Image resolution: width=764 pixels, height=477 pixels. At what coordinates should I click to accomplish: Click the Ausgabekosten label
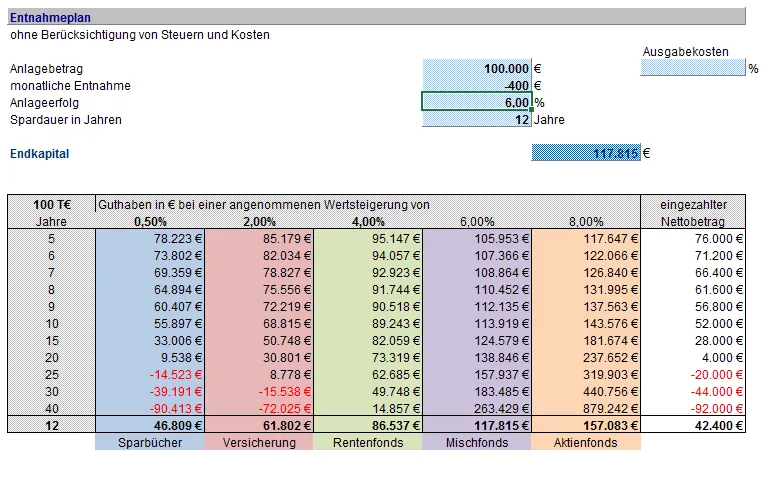pyautogui.click(x=686, y=52)
